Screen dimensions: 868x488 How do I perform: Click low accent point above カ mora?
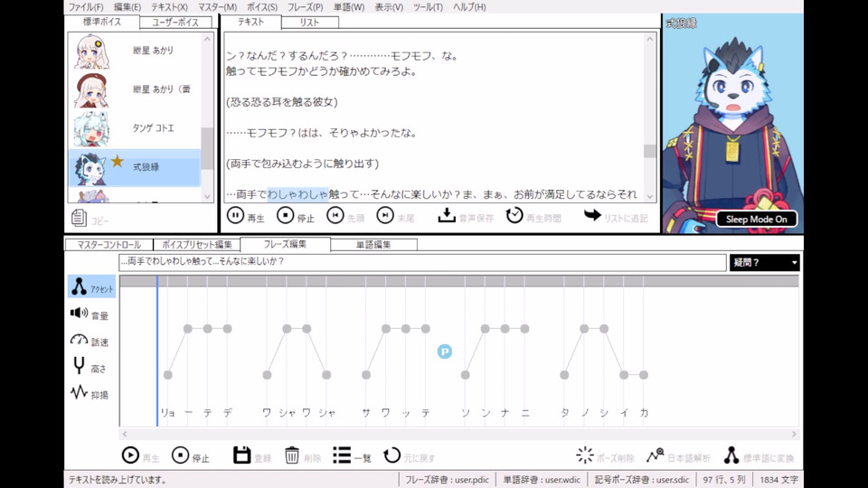(644, 375)
